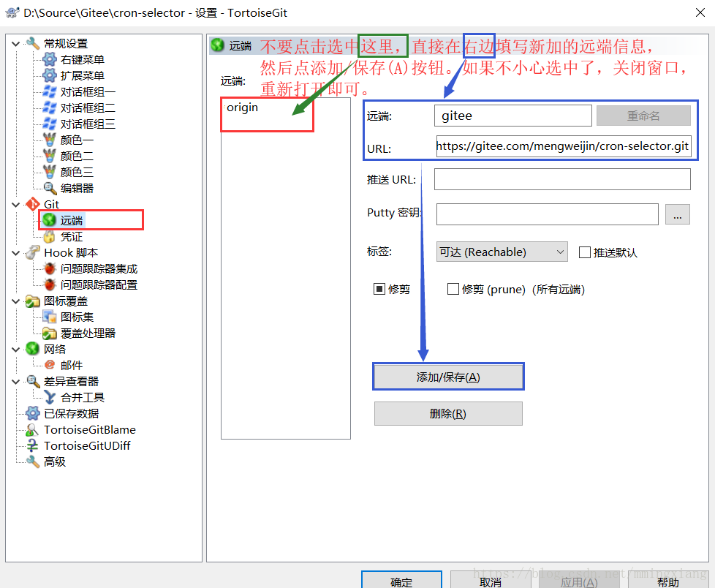This screenshot has height=588, width=715.
Task: Click the globe icon for 网络
Action: point(33,349)
